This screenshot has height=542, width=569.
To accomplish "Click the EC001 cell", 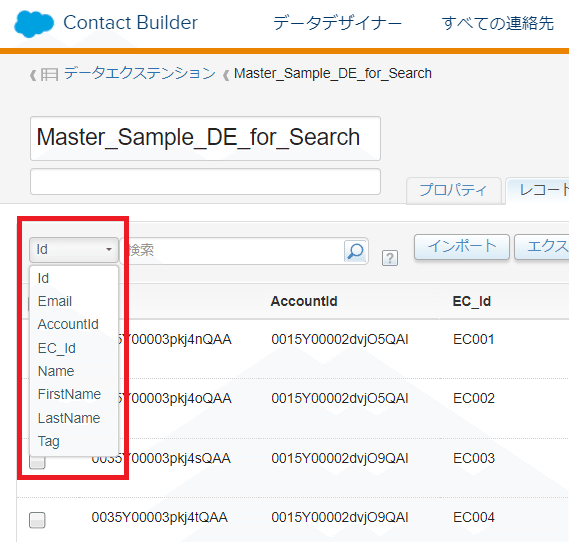I will (474, 340).
